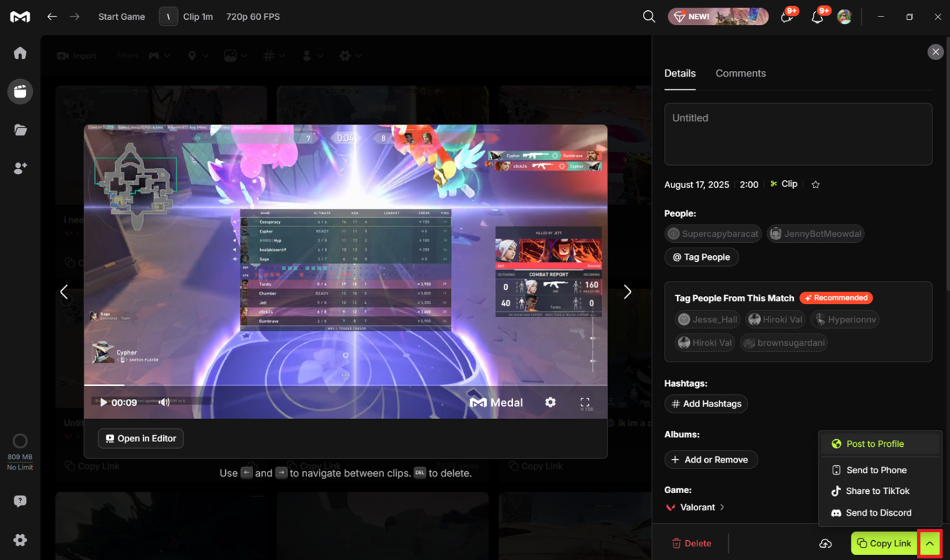Tag Hyperionnv from this match
Screen dimensions: 950x560
click(x=845, y=319)
